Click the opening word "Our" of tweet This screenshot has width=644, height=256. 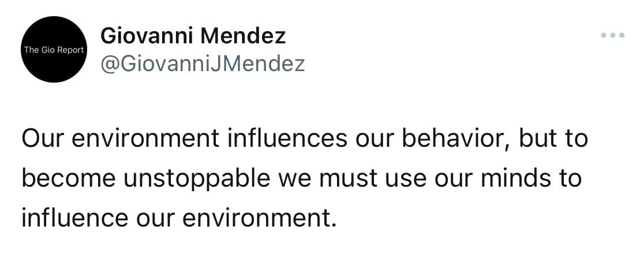coord(42,140)
